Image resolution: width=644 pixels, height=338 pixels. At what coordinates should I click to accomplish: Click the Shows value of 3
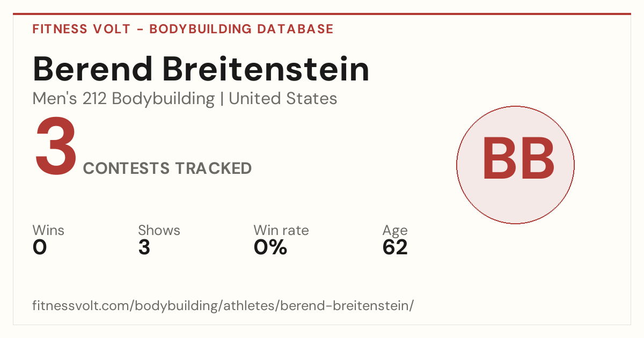[144, 248]
